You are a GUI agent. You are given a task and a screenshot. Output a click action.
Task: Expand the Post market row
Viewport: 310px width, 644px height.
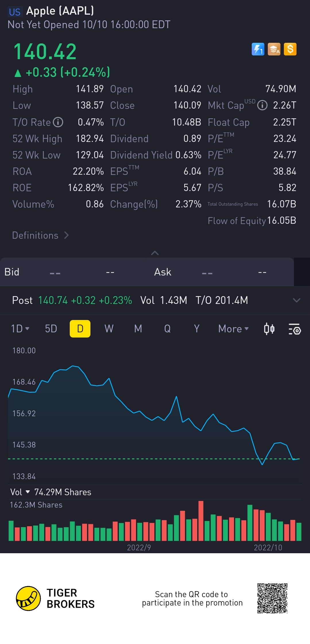coord(296,300)
